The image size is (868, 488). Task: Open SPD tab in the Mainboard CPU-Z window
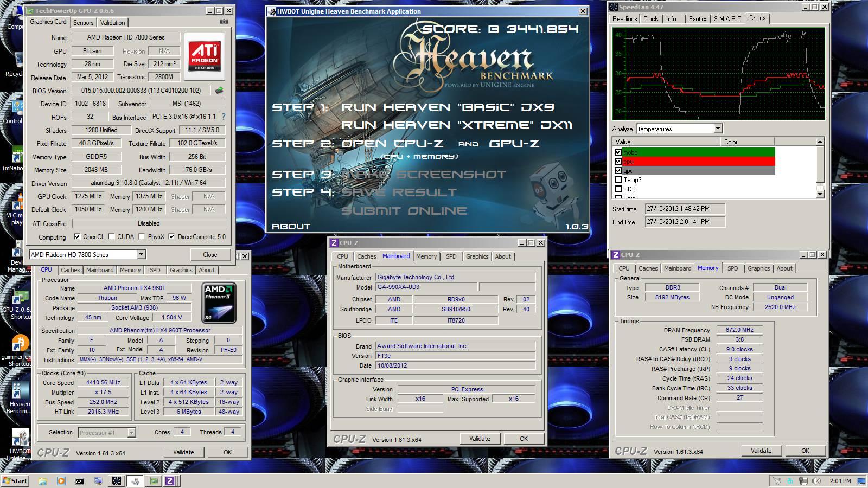[451, 256]
